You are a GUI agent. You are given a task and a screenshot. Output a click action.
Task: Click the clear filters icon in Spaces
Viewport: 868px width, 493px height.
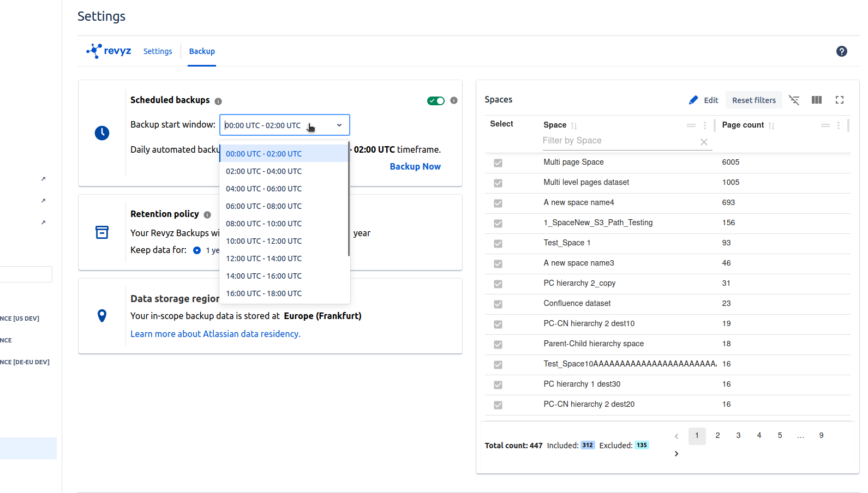click(x=794, y=100)
